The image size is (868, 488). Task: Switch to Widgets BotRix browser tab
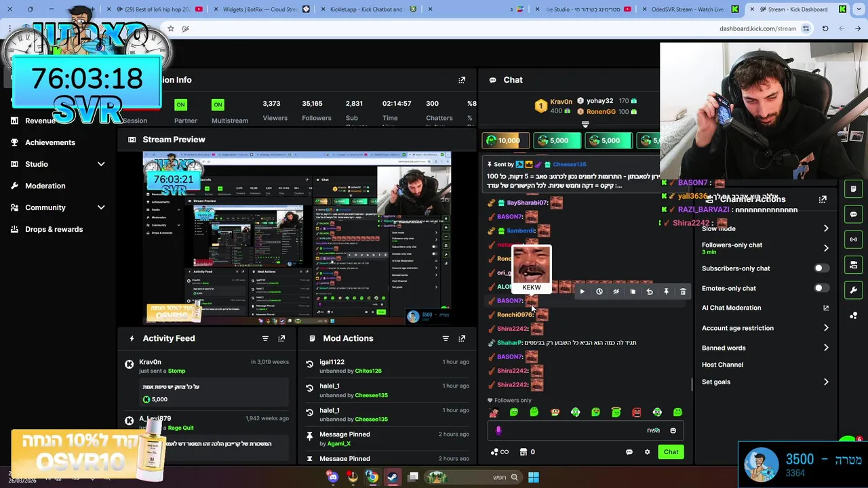(261, 9)
